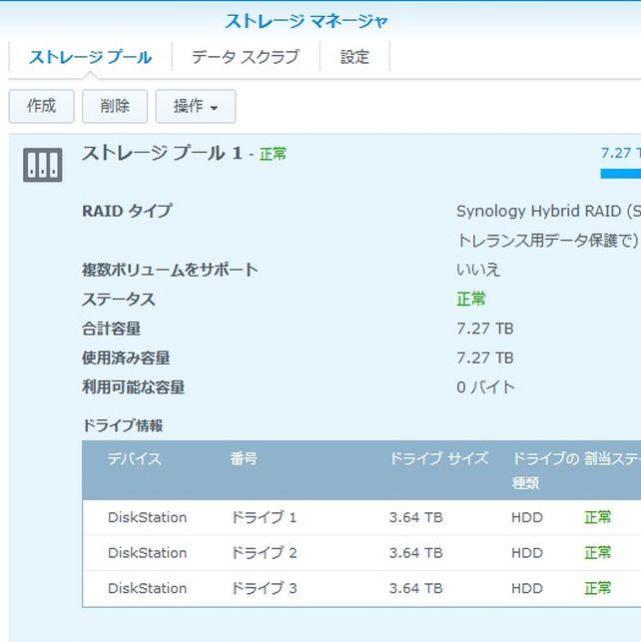641x642 pixels.
Task: Click the 7.27 TB value for 使用済み容量
Action: click(485, 358)
